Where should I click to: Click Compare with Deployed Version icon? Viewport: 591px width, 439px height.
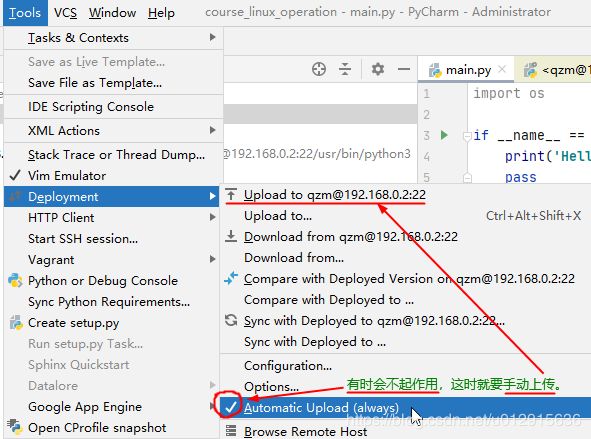(231, 278)
